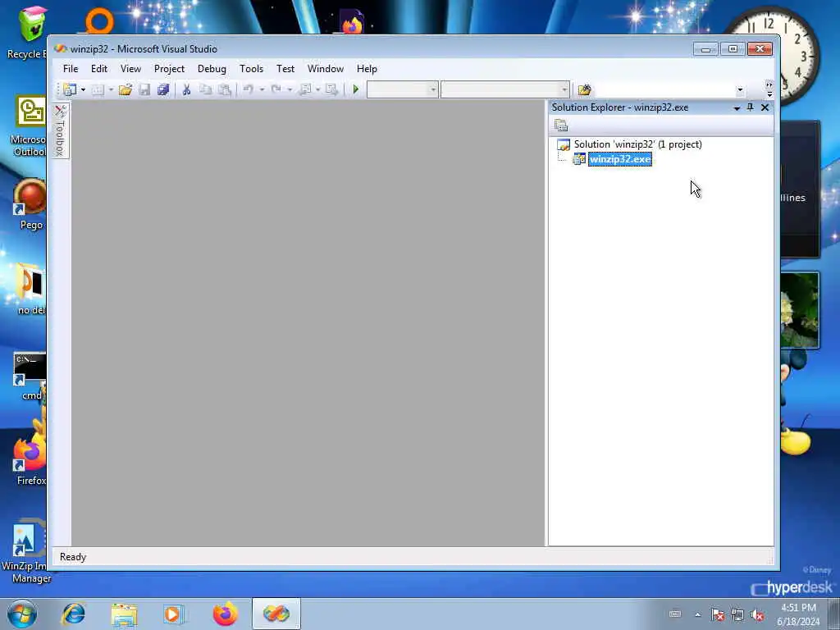
Task: Click the Save All toolbar icon
Action: pos(163,89)
